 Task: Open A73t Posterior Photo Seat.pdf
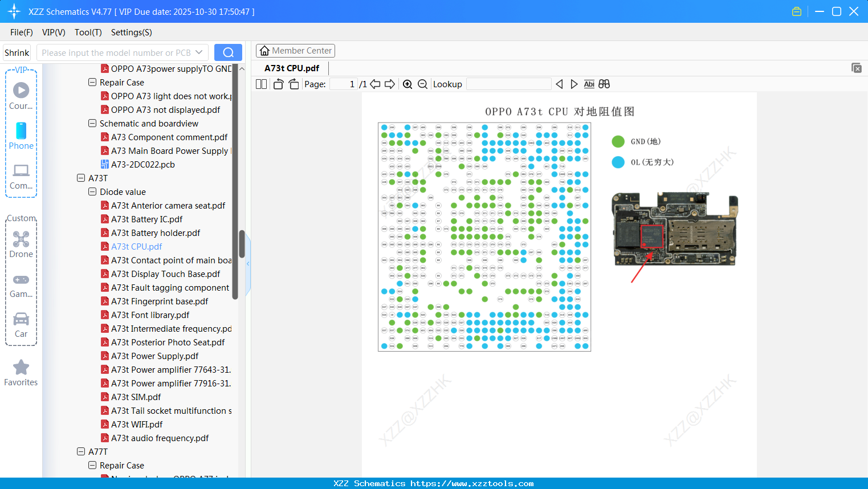click(x=168, y=342)
